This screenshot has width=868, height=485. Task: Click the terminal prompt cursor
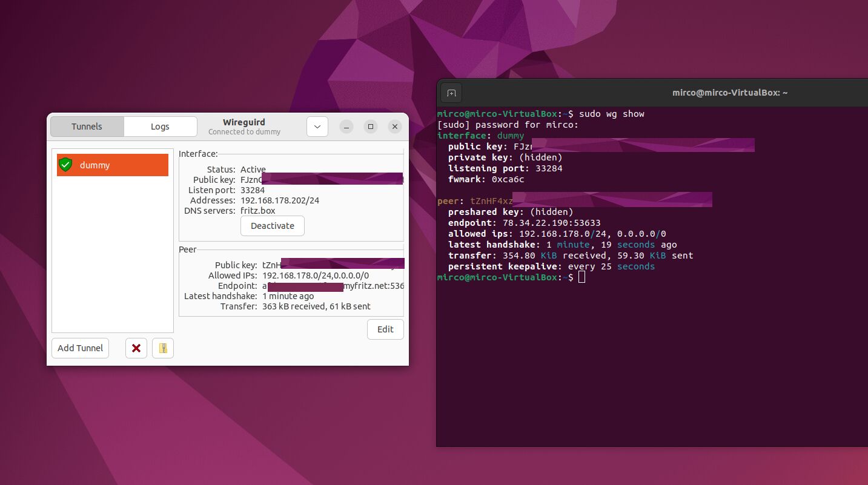[582, 277]
